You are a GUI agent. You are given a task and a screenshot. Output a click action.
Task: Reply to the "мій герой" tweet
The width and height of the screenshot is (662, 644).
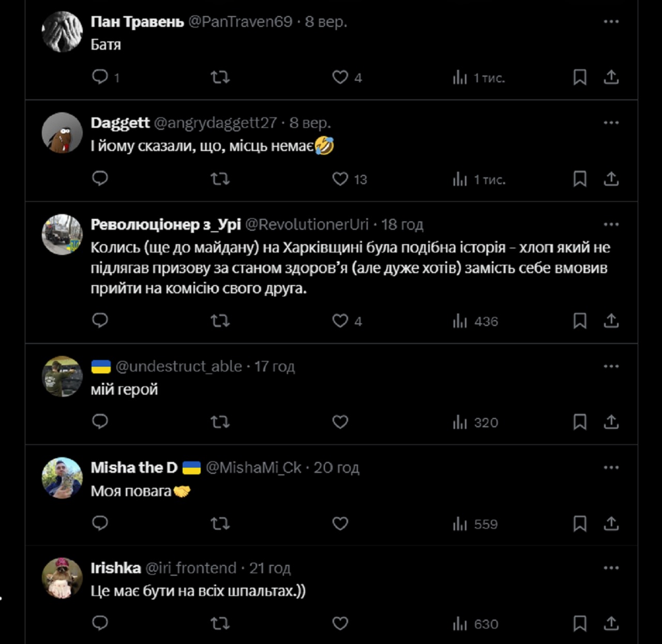tap(100, 422)
